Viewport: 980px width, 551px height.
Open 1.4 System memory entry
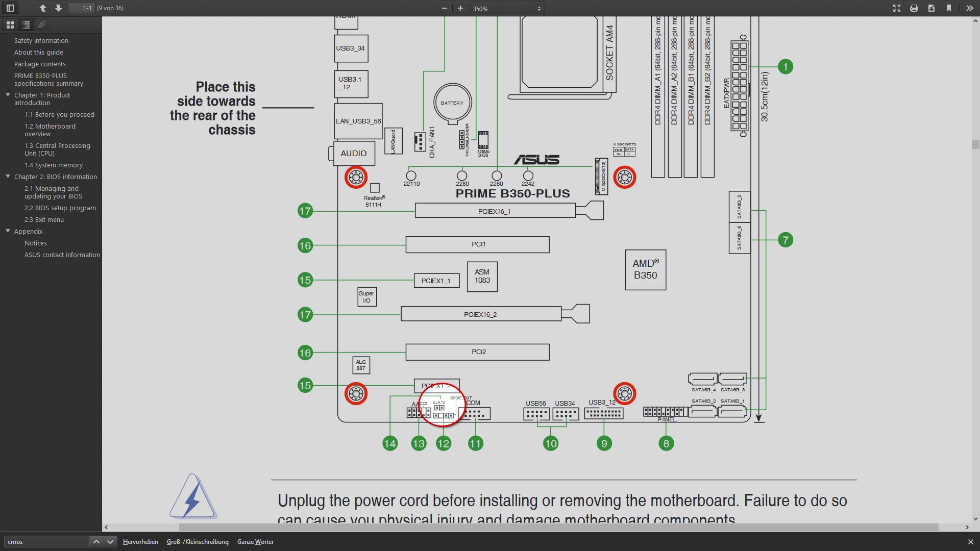point(54,165)
